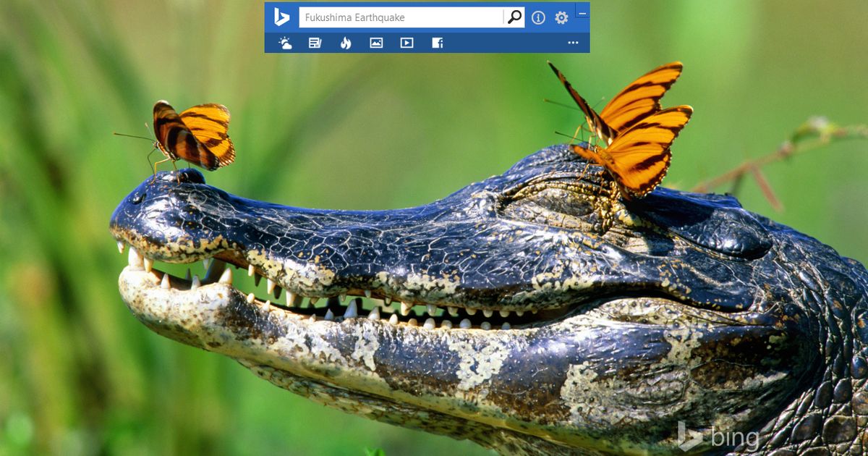
Task: Click the magnifier to run the search
Action: coord(513,17)
